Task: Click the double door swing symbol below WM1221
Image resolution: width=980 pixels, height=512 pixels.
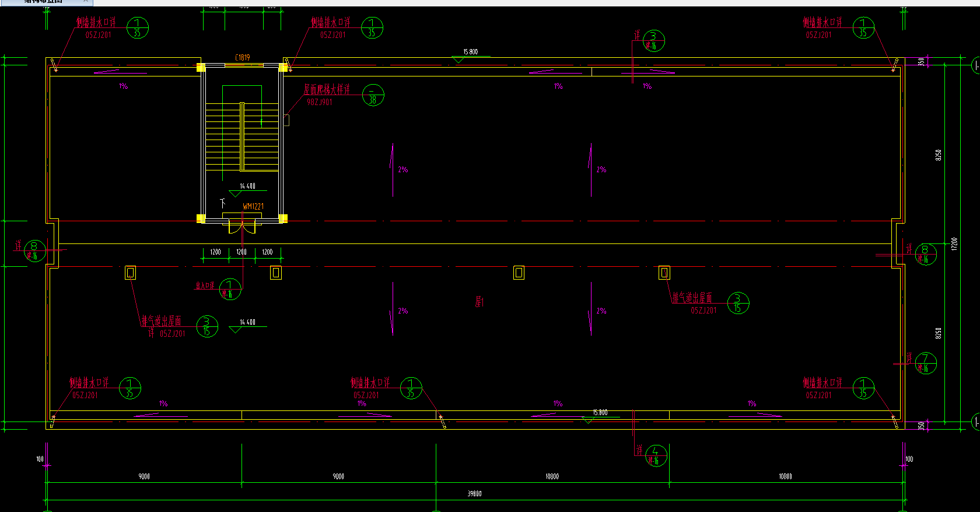Action: (242, 226)
